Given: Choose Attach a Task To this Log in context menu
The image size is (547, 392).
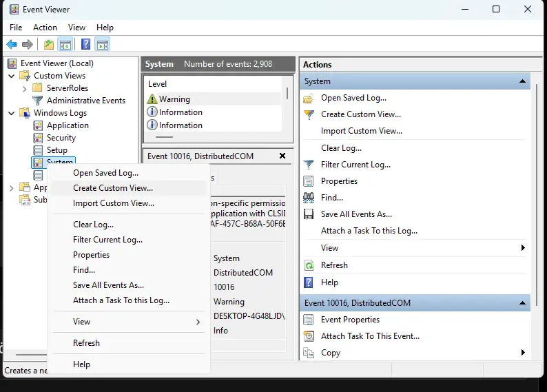Looking at the screenshot, I should click(x=129, y=300).
